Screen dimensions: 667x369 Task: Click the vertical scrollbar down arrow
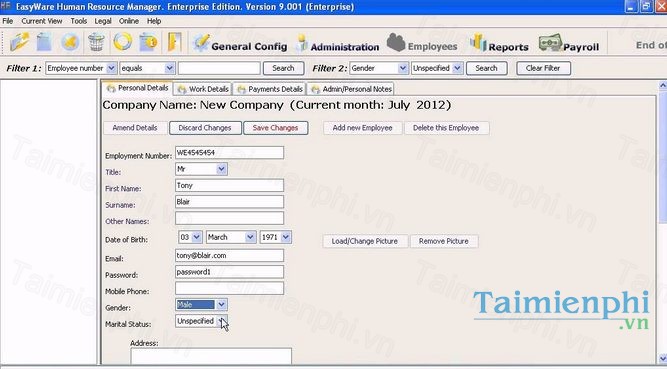pyautogui.click(x=662, y=358)
